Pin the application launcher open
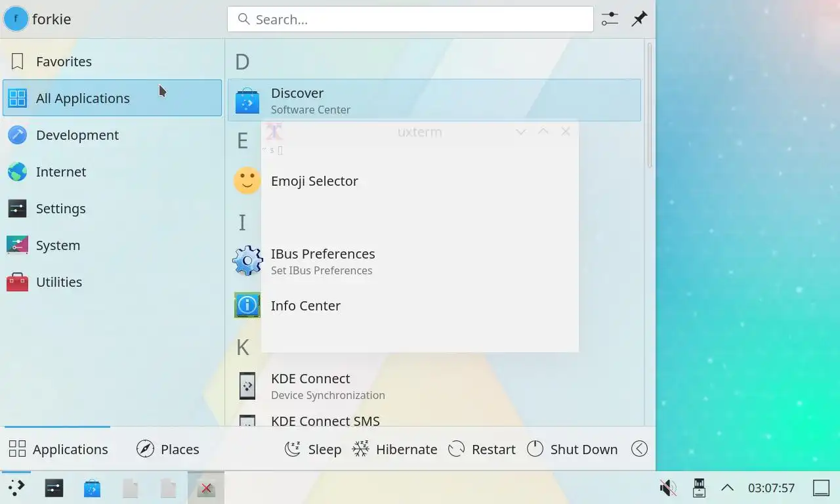This screenshot has width=840, height=504. 639,19
